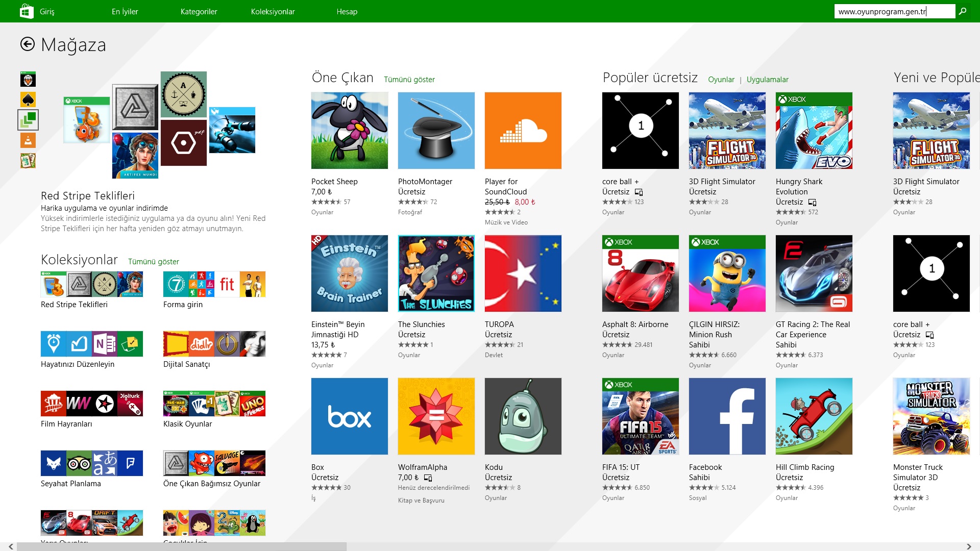The width and height of the screenshot is (980, 551).
Task: Click the scrollbar left arrow
Action: click(x=11, y=546)
